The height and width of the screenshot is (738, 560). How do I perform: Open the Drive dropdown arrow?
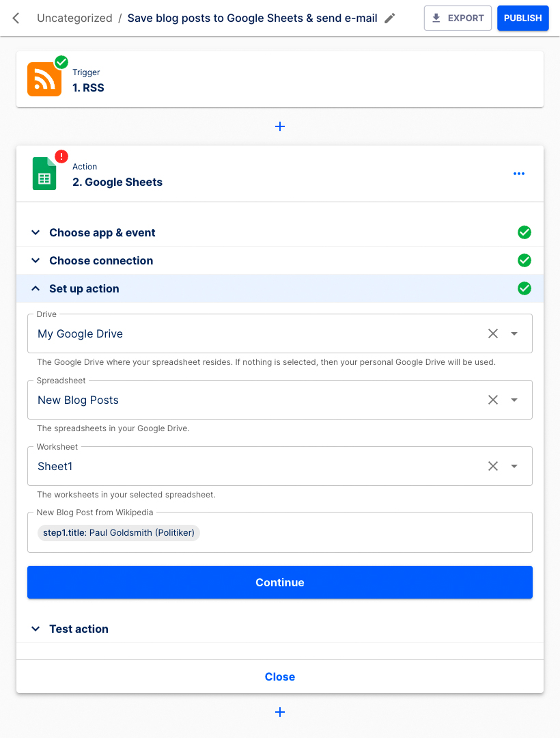click(x=515, y=333)
